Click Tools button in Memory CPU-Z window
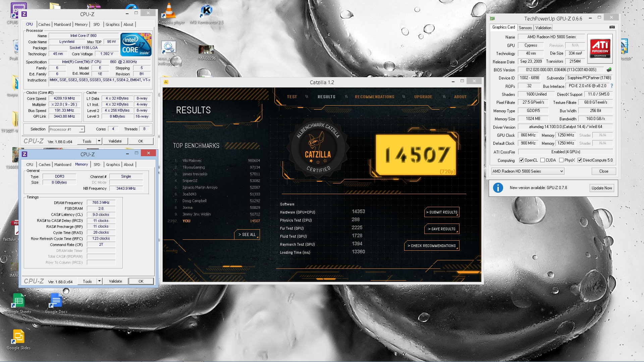 point(87,281)
